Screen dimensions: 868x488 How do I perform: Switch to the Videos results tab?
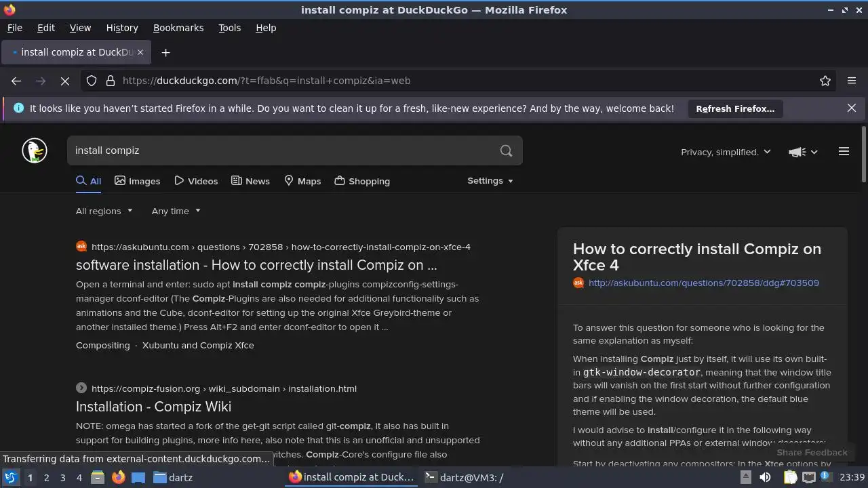click(x=196, y=181)
